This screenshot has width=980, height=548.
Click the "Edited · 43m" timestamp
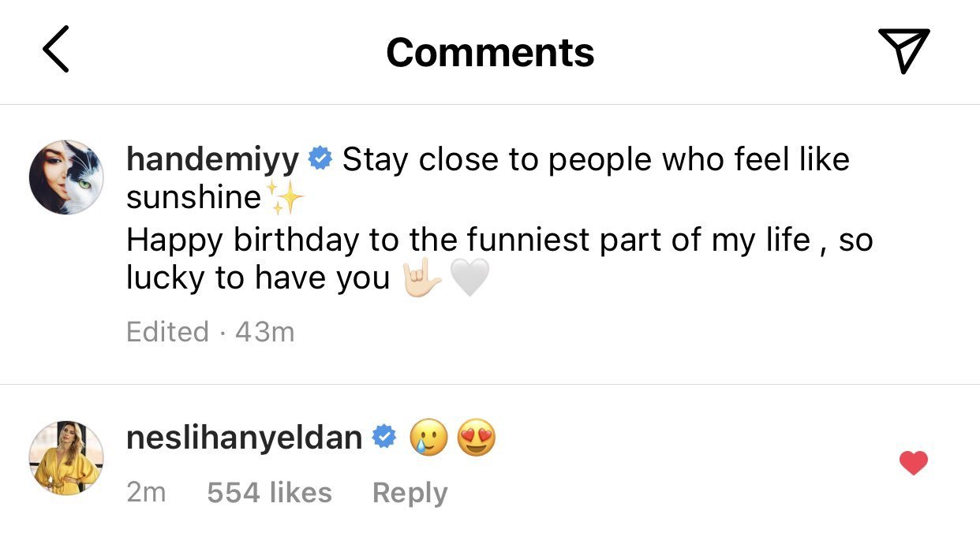[210, 332]
